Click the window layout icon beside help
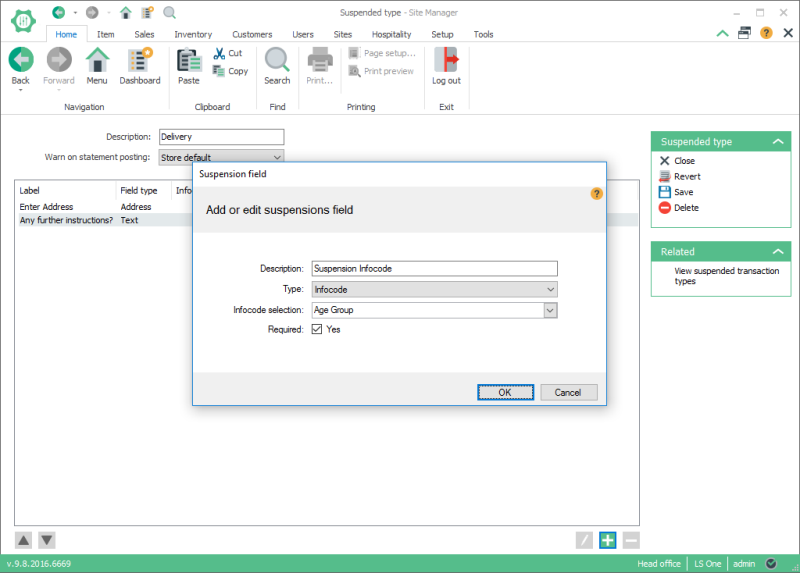This screenshot has width=800, height=573. 744,33
